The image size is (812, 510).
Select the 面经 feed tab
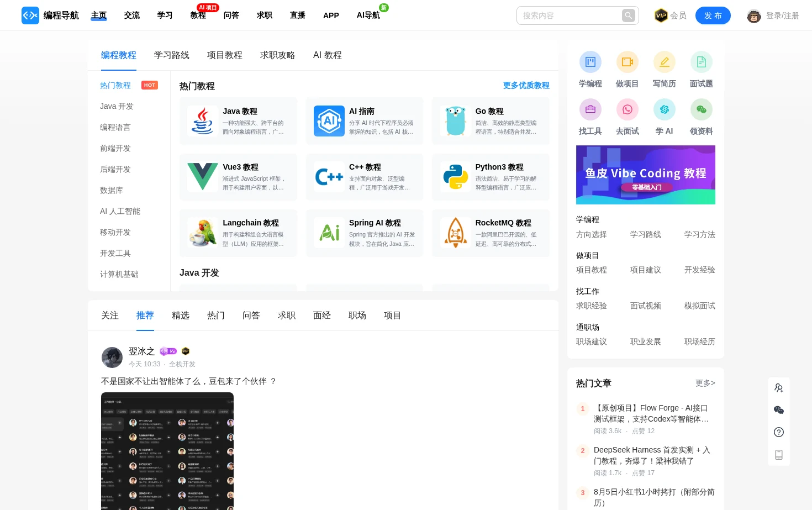pos(322,316)
